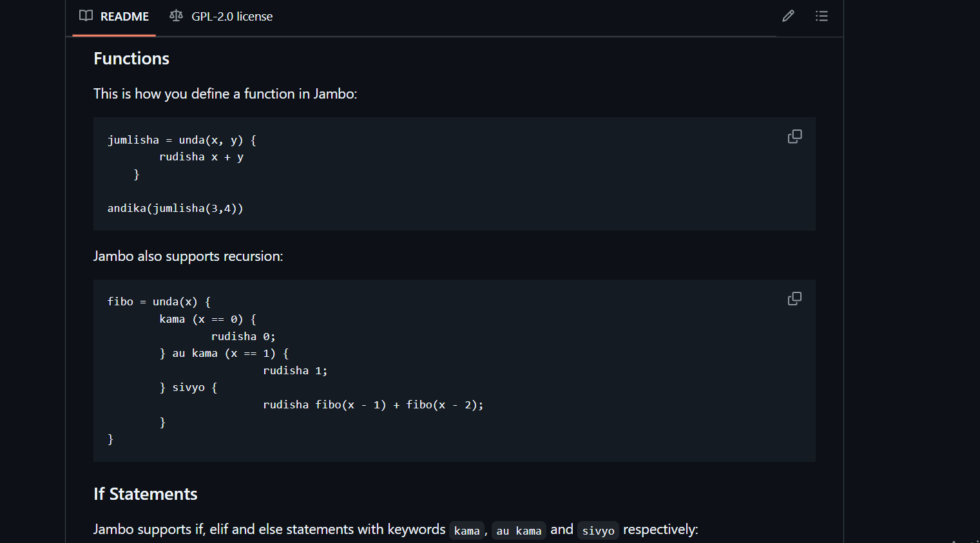Copy the jumlisha function code block
The image size is (980, 543).
point(794,137)
